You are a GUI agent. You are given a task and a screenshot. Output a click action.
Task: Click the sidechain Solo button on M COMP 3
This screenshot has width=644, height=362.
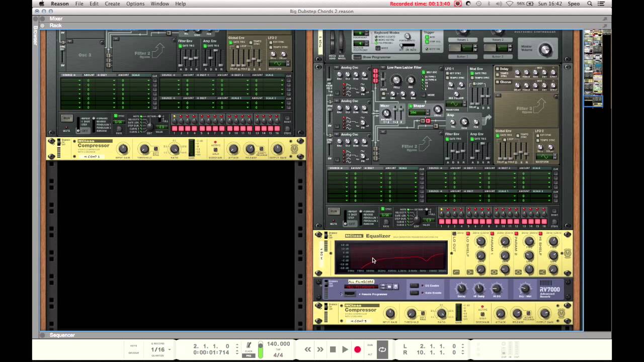[x=482, y=315]
